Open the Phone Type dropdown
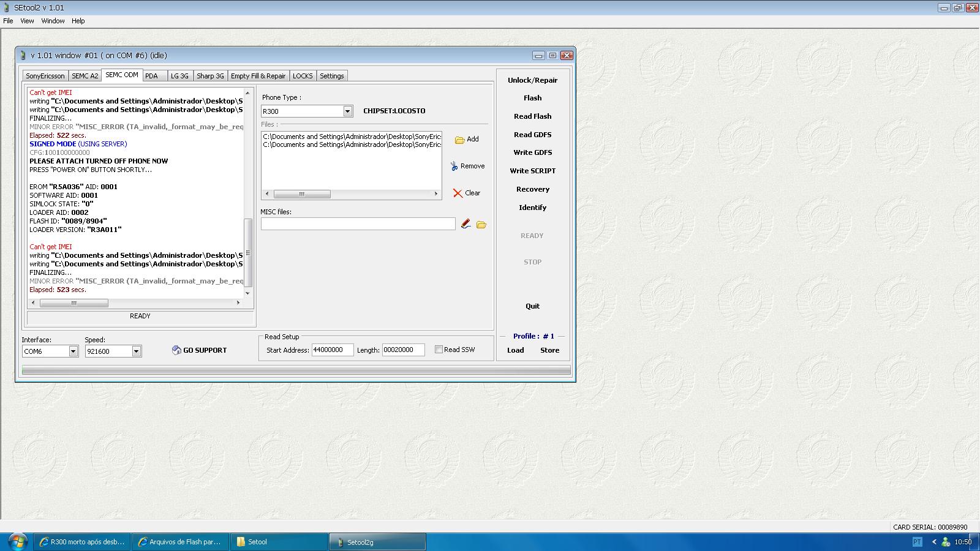980x551 pixels. point(348,111)
